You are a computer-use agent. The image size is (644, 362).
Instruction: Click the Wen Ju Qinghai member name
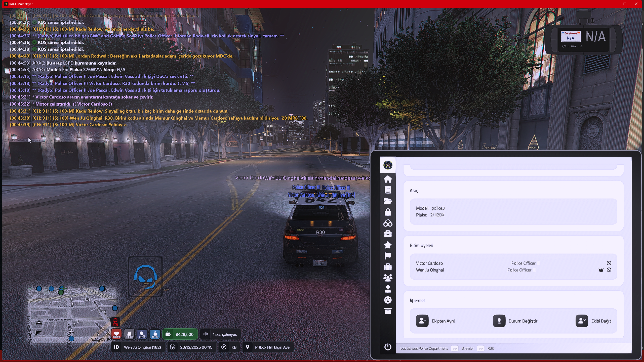[x=430, y=270]
